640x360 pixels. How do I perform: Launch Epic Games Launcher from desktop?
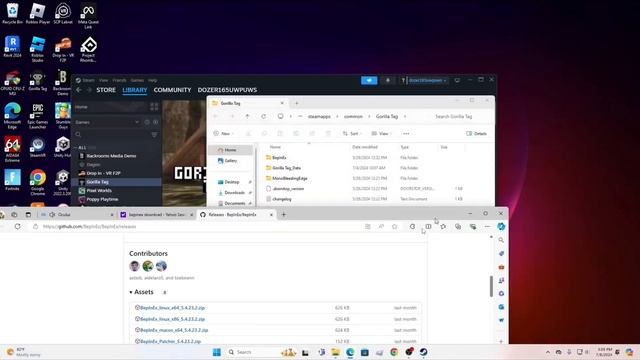pos(38,116)
